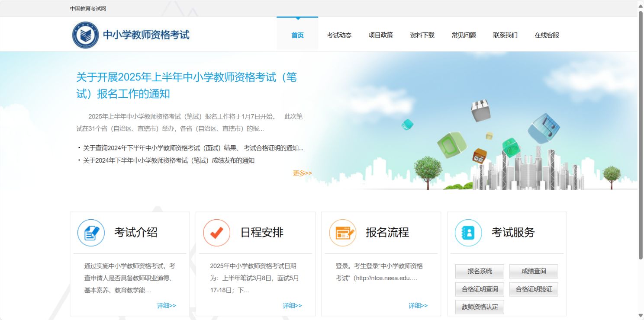Open 教师资格认定 teacher qualification
Image resolution: width=644 pixels, height=320 pixels.
(479, 307)
